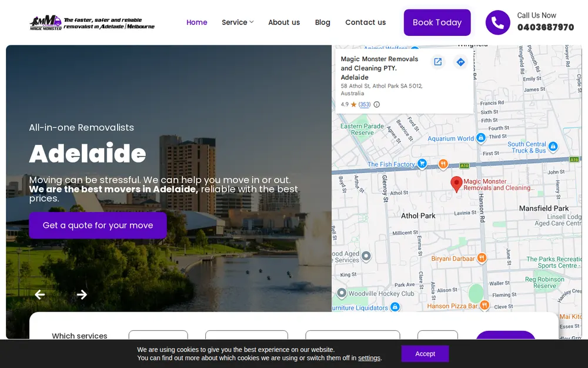588x368 pixels.
Task: Go to next slide arrow
Action: point(82,295)
